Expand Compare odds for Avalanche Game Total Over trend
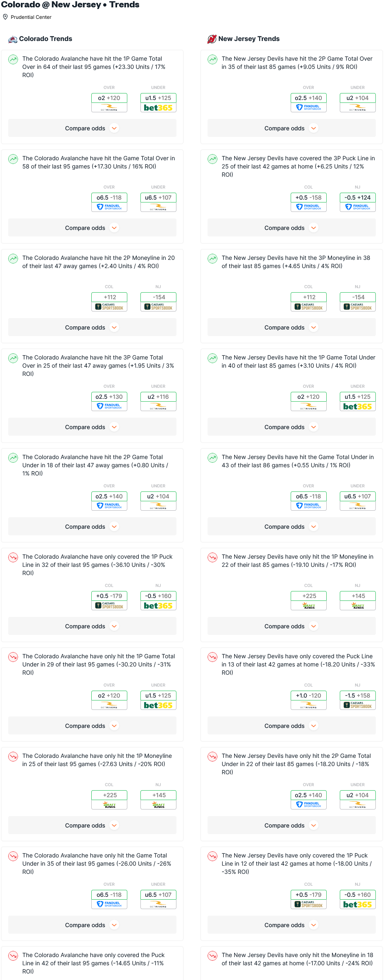Image resolution: width=384 pixels, height=980 pixels. coord(92,228)
